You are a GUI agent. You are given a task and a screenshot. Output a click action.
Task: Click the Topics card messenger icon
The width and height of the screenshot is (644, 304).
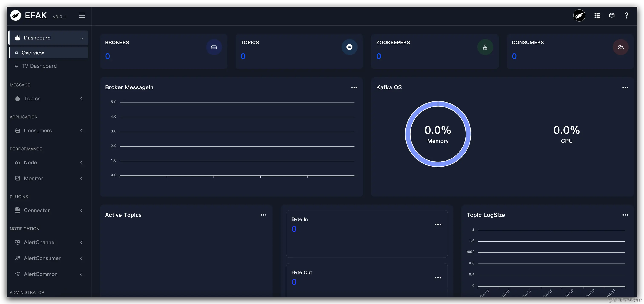(x=349, y=47)
